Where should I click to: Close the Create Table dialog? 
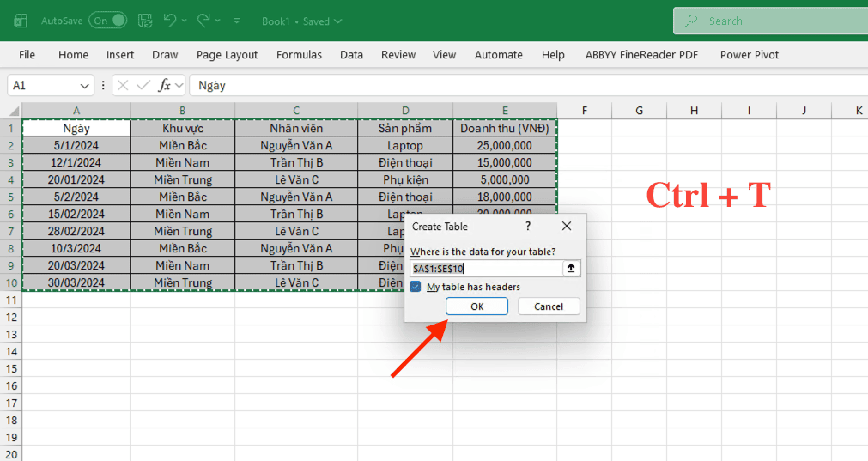[567, 227]
